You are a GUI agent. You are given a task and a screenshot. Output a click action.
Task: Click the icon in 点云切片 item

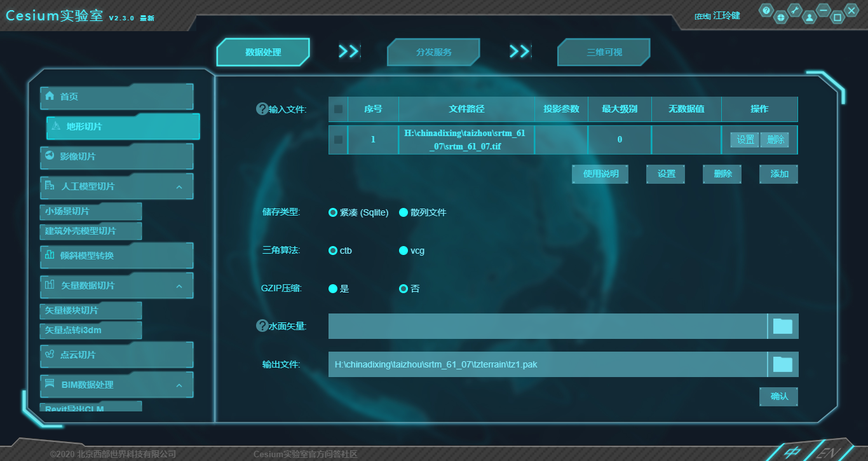(50, 354)
